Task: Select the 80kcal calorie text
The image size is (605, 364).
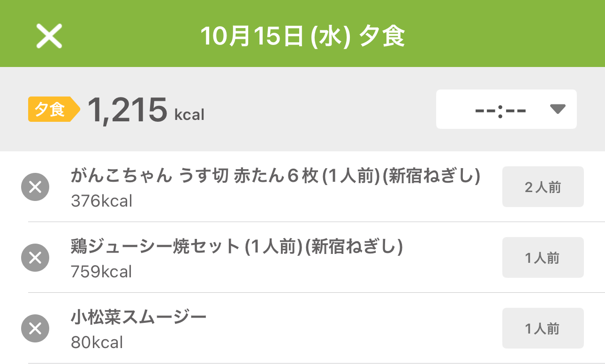Action: pos(97,342)
